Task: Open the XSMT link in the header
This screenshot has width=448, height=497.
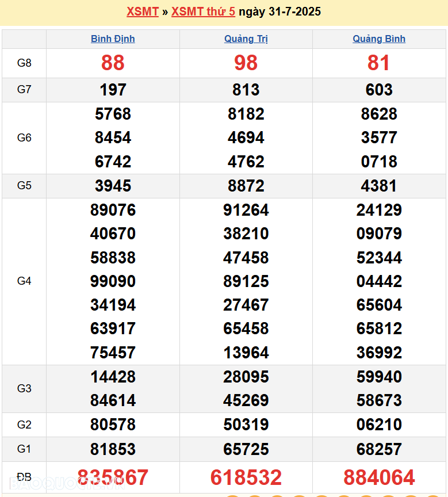Action: pyautogui.click(x=142, y=12)
